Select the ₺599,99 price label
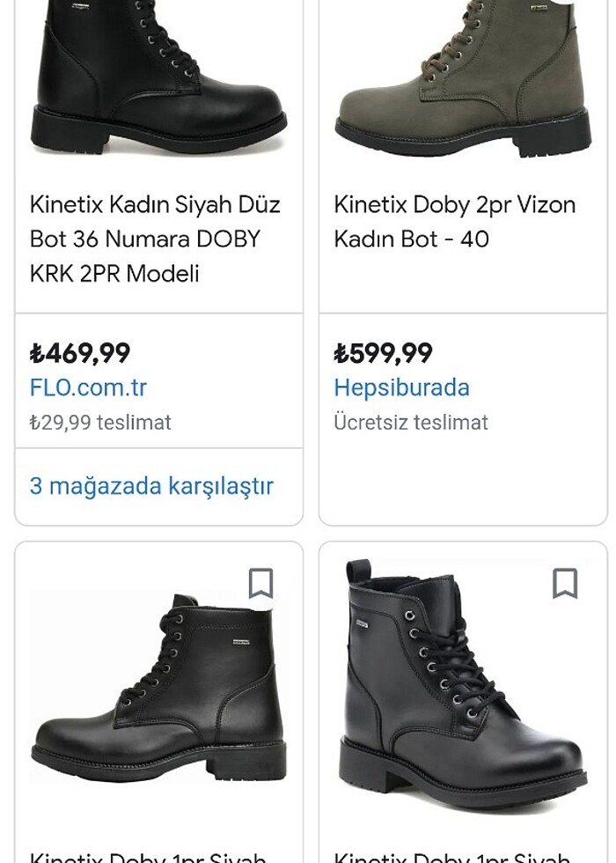Image resolution: width=616 pixels, height=863 pixels. 382,353
